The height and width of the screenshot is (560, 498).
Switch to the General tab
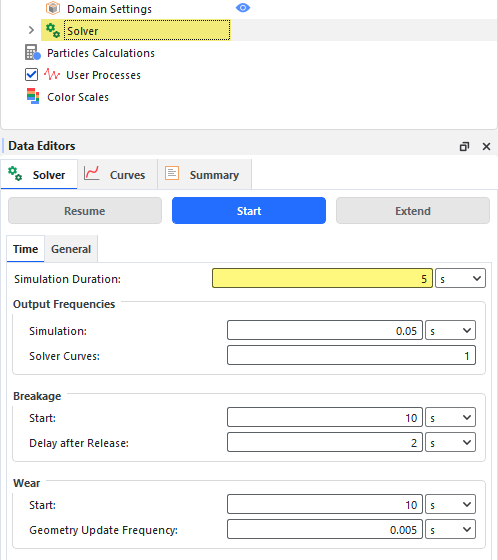tap(71, 249)
